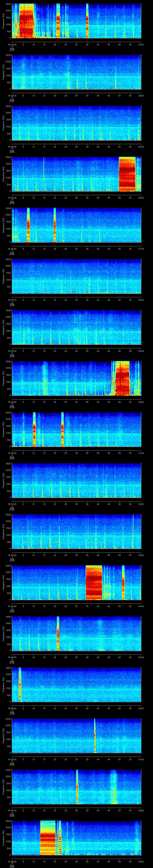This screenshot has width=153, height=868.
Task: Select the narrow burst near 7 s in the 16:26 spectrogram
Action: (28, 225)
